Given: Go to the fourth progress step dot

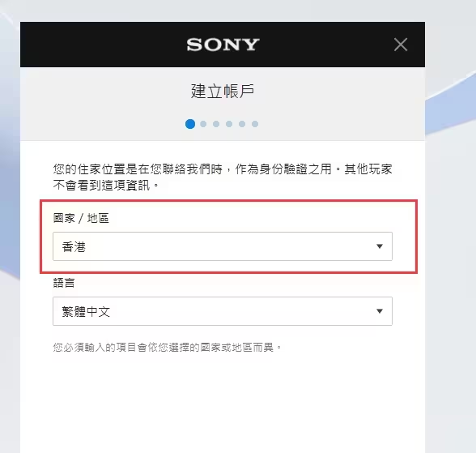Looking at the screenshot, I should coord(229,124).
